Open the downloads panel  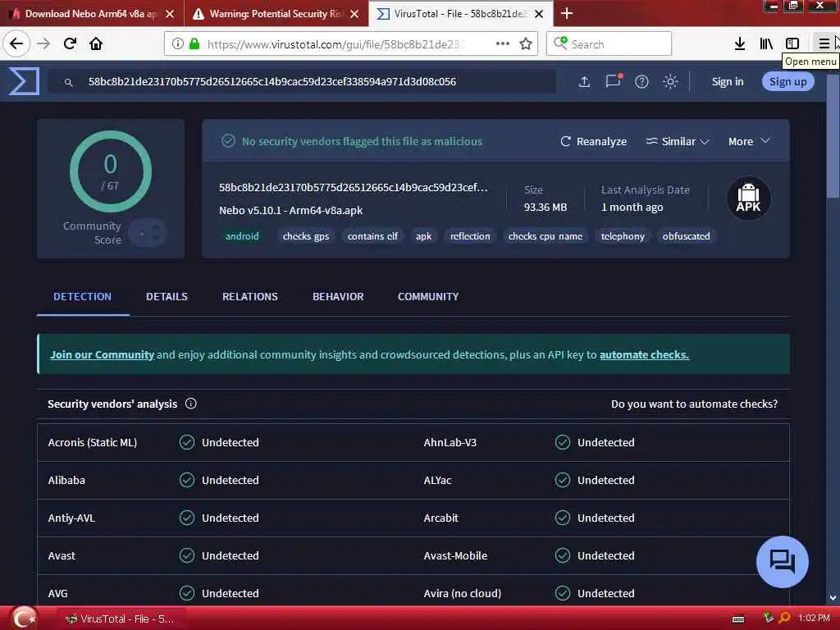tap(740, 44)
